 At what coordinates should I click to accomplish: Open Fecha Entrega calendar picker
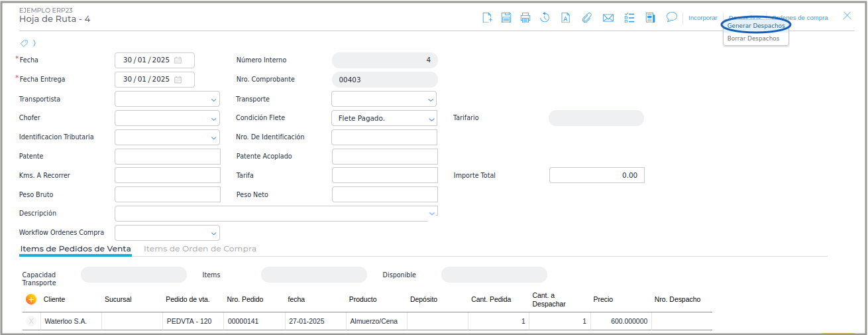[x=178, y=80]
